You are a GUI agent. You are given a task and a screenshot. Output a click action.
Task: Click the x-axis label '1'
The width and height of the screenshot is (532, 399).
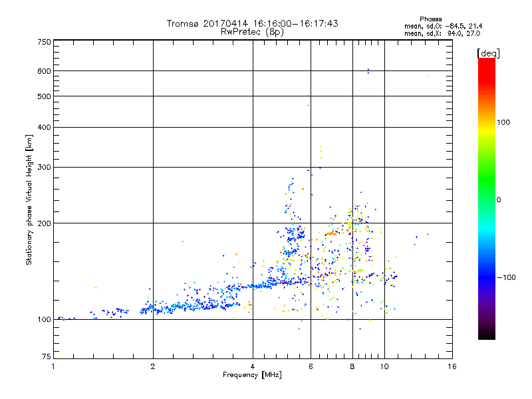click(x=53, y=366)
